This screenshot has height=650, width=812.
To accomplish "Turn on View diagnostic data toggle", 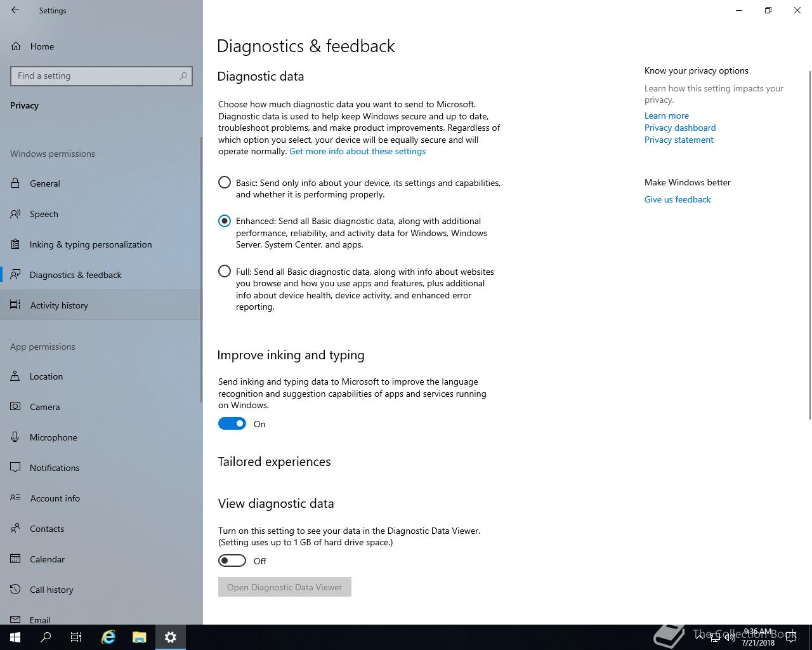I will (232, 561).
